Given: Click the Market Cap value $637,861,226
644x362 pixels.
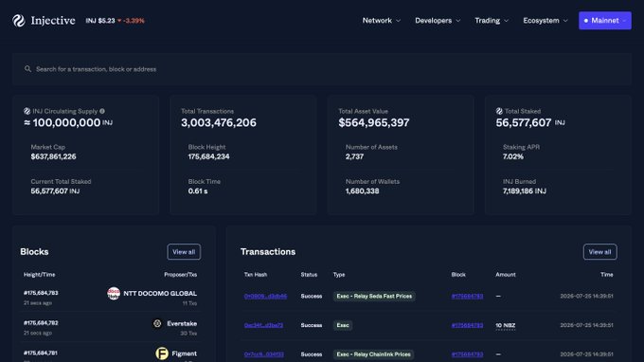Looking at the screenshot, I should (53, 156).
